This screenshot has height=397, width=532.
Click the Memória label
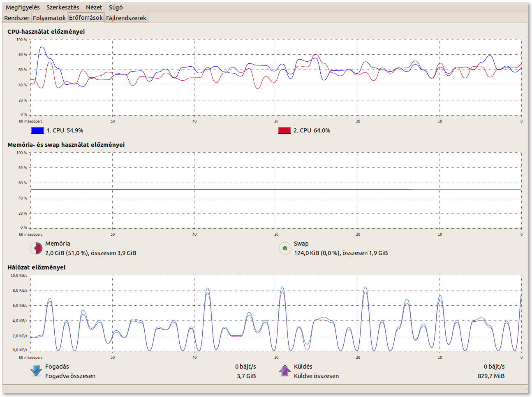click(x=58, y=244)
